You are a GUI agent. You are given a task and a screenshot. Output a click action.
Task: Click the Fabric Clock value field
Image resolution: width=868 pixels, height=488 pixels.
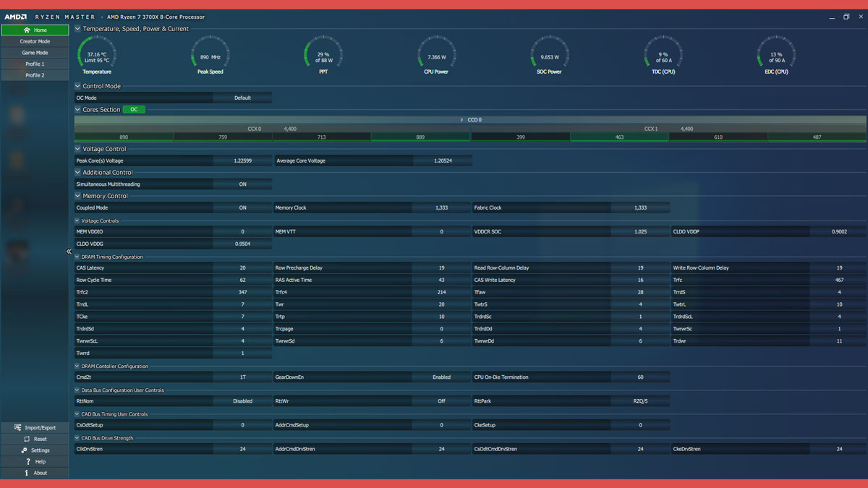(640, 207)
